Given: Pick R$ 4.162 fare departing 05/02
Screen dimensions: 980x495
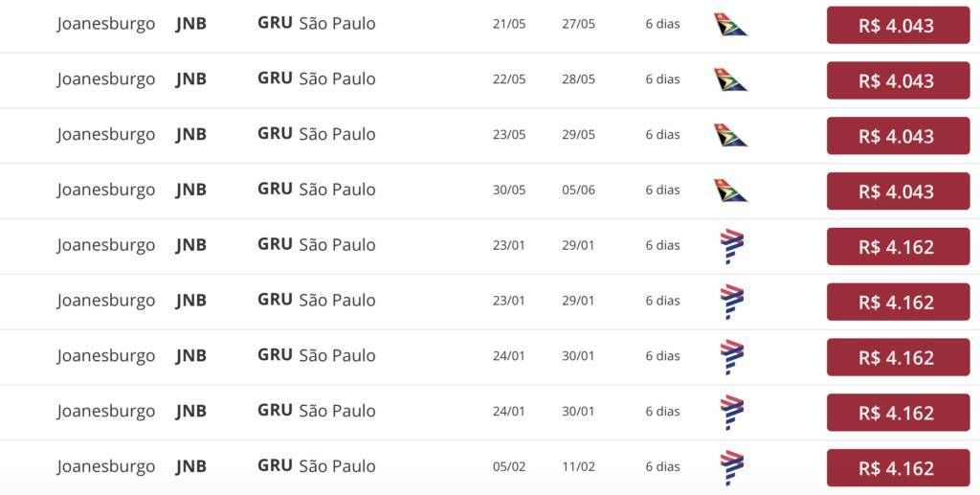Looking at the screenshot, I should point(898,467).
